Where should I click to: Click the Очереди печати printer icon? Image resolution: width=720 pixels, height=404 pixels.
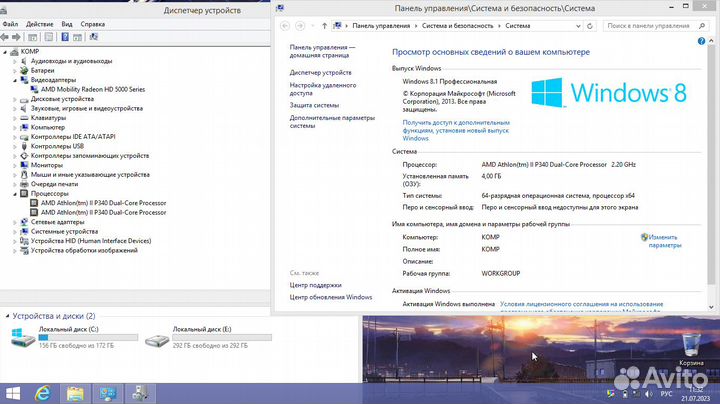pos(24,184)
